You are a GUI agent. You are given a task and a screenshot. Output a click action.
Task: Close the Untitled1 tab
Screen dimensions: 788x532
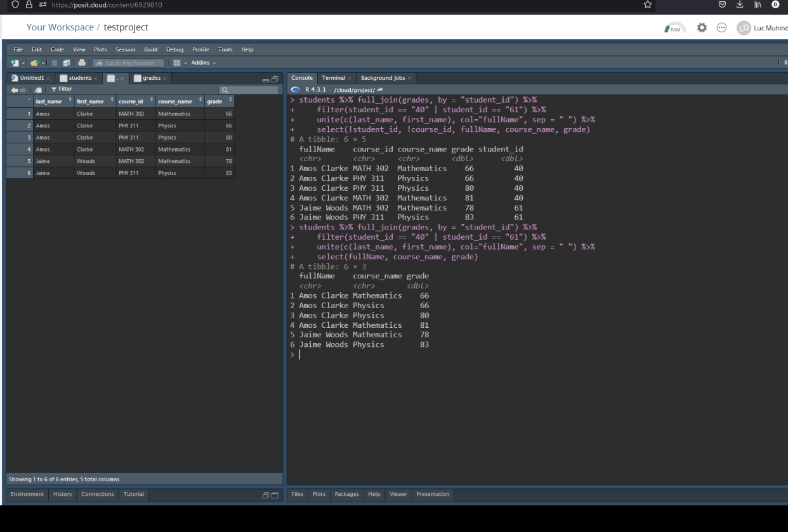click(48, 78)
